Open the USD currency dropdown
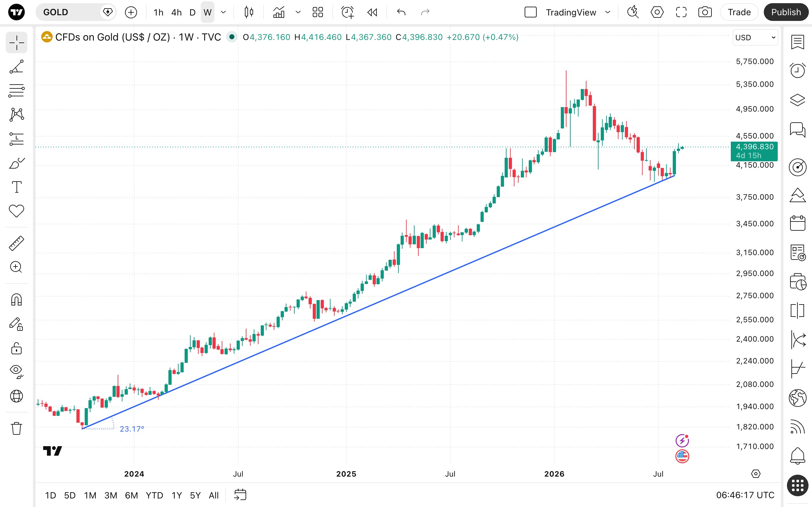Viewport: 812px width, 507px height. click(x=755, y=38)
